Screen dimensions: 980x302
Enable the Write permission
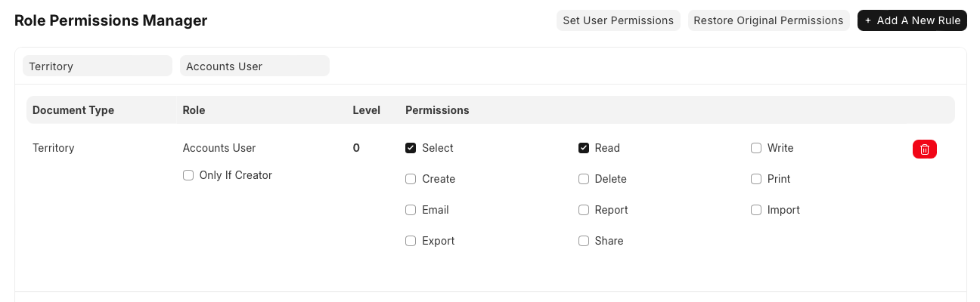point(756,148)
